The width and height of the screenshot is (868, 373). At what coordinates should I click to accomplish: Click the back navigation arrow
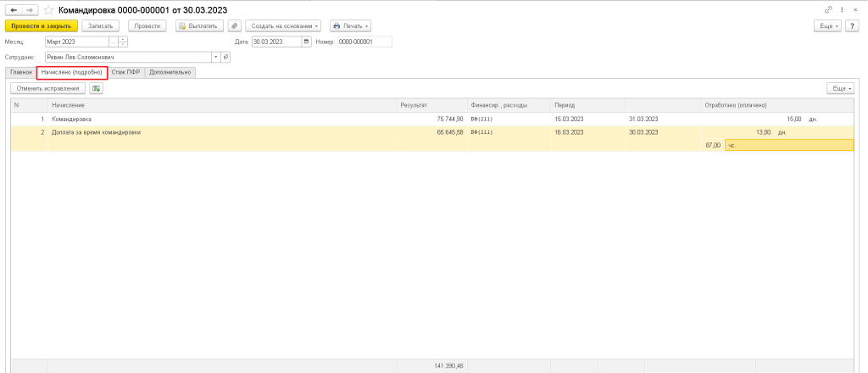pyautogui.click(x=14, y=9)
